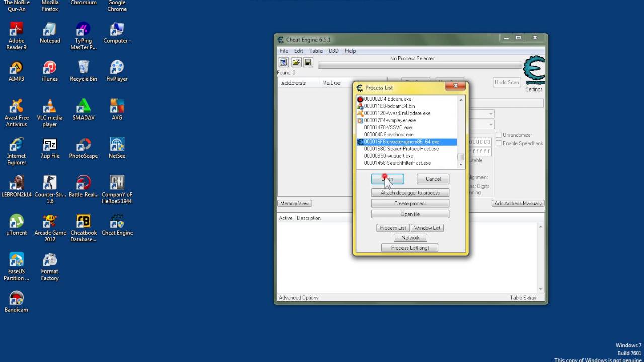Open the Help menu in Cheat Engine

350,51
